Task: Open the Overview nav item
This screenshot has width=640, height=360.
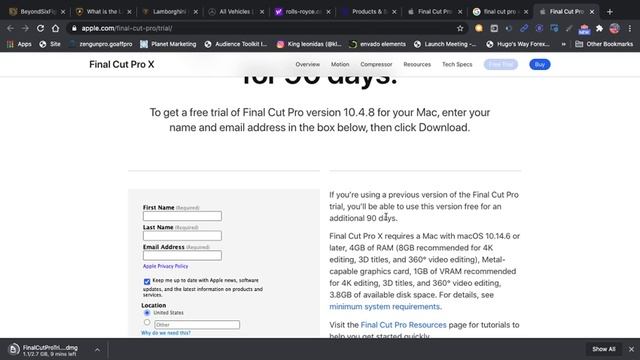Action: pyautogui.click(x=307, y=64)
